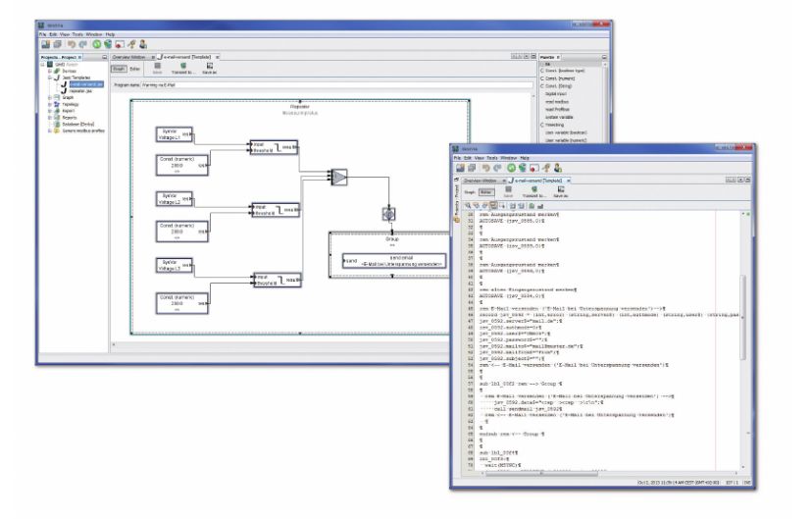The image size is (812, 519).
Task: Click green circular icon in back window toolbar
Action: coord(97,44)
